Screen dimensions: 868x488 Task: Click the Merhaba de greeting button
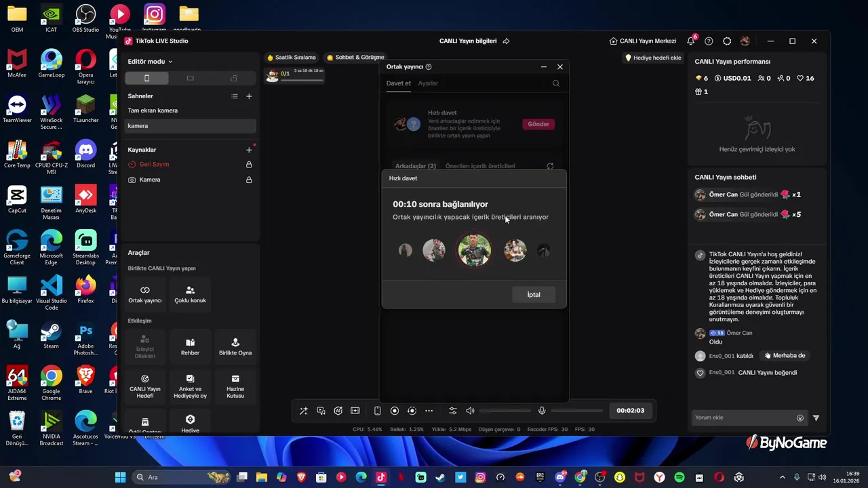(785, 356)
